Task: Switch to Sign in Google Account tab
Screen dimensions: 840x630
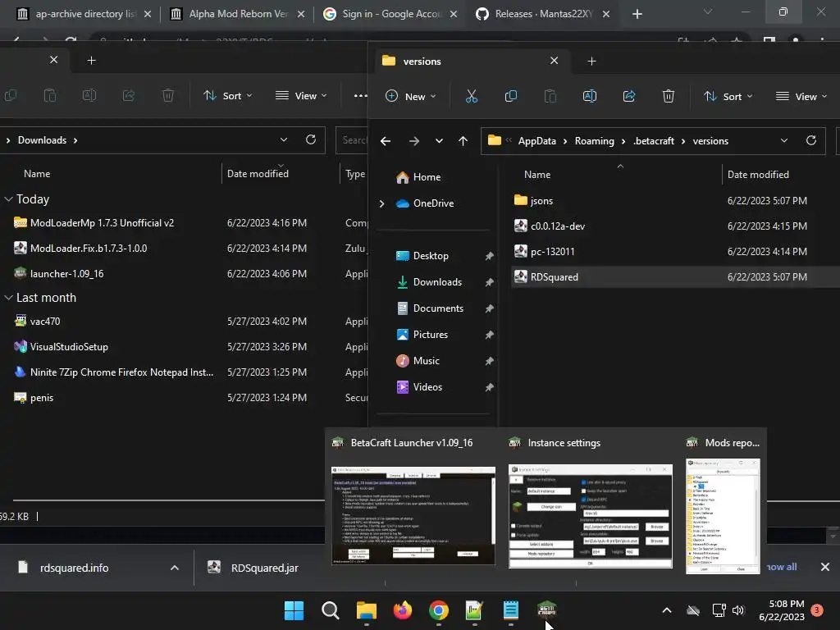Action: (x=391, y=14)
